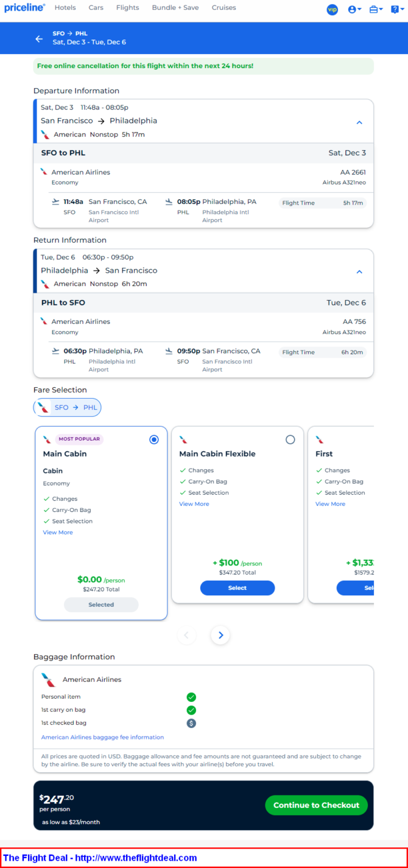The height and width of the screenshot is (868, 408).
Task: Click View More under Main Cabin
Action: [58, 533]
